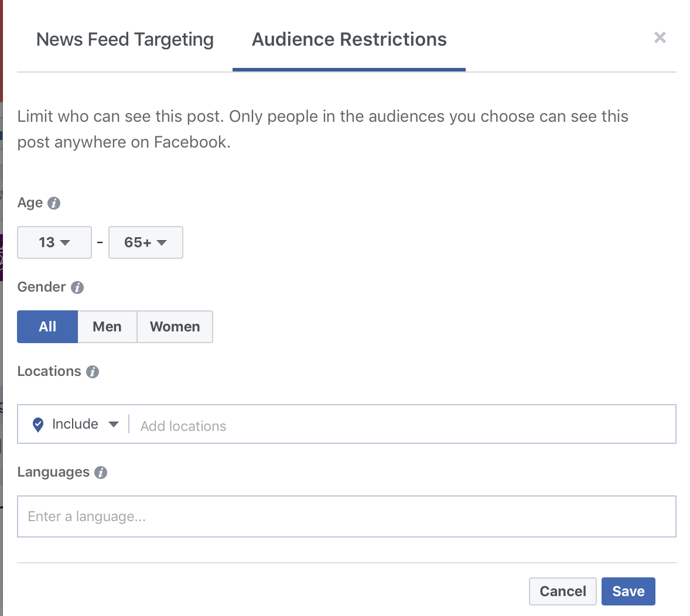The width and height of the screenshot is (690, 616).
Task: Click the arrow beside Include
Action: click(114, 425)
